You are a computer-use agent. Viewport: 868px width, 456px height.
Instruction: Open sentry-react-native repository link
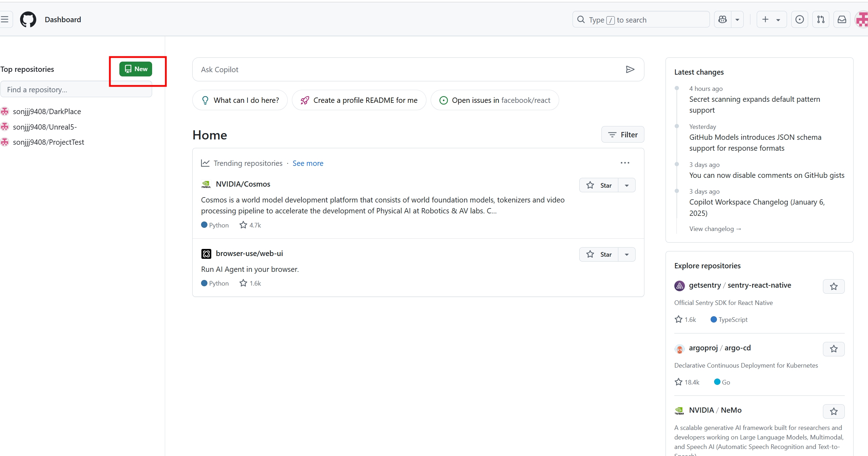(759, 285)
